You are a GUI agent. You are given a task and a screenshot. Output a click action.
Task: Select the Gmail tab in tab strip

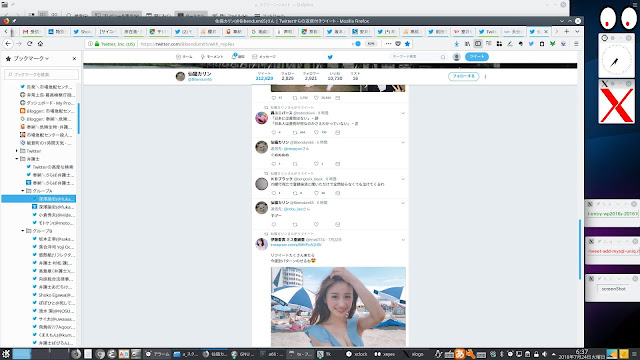[31, 31]
